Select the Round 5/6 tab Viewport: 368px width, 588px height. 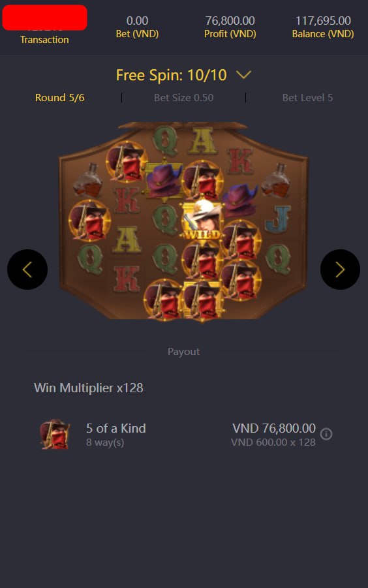pyautogui.click(x=60, y=98)
